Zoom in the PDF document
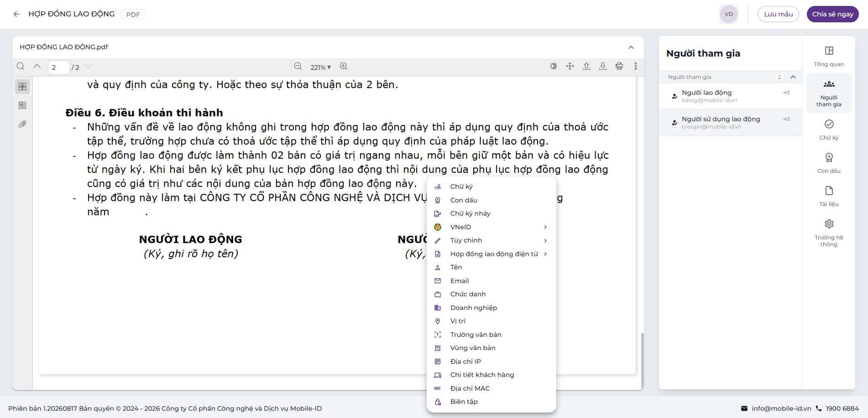 click(x=344, y=67)
